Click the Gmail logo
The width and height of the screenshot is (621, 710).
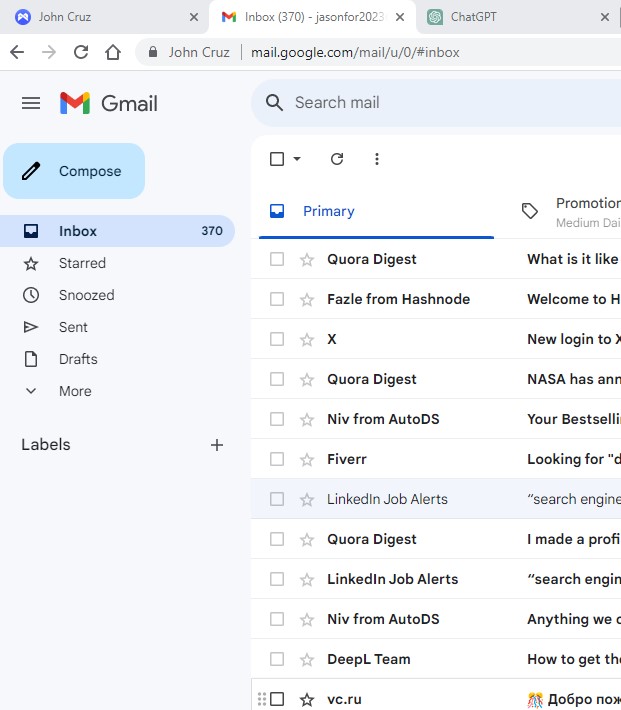(109, 103)
